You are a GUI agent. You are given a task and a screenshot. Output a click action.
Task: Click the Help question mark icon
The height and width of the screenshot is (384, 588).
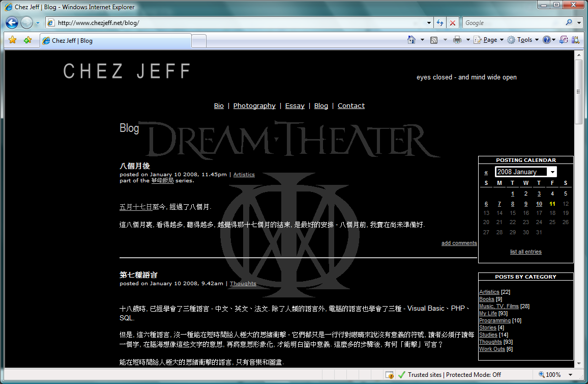point(546,40)
